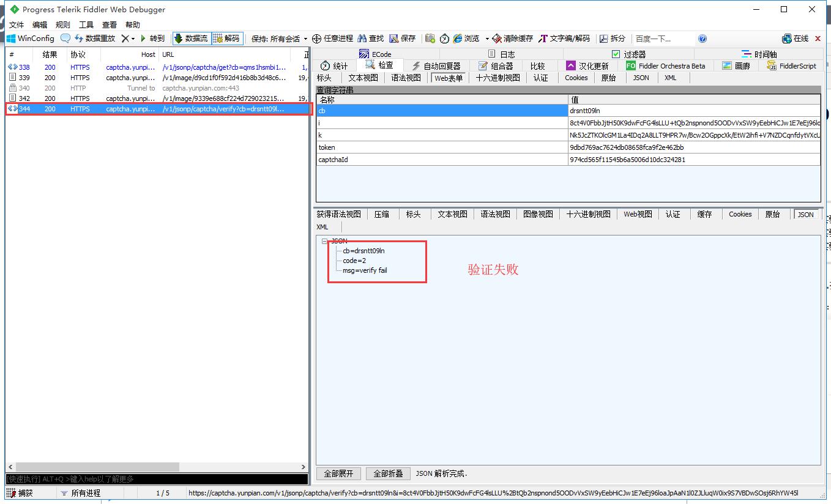
Task: Open the 帮助 menu
Action: click(x=133, y=25)
